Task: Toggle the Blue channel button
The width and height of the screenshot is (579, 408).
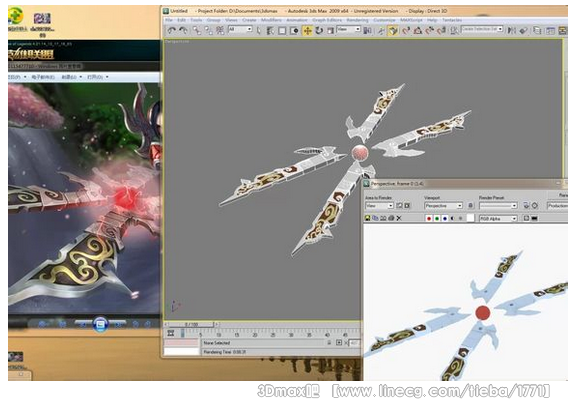Action: click(445, 219)
